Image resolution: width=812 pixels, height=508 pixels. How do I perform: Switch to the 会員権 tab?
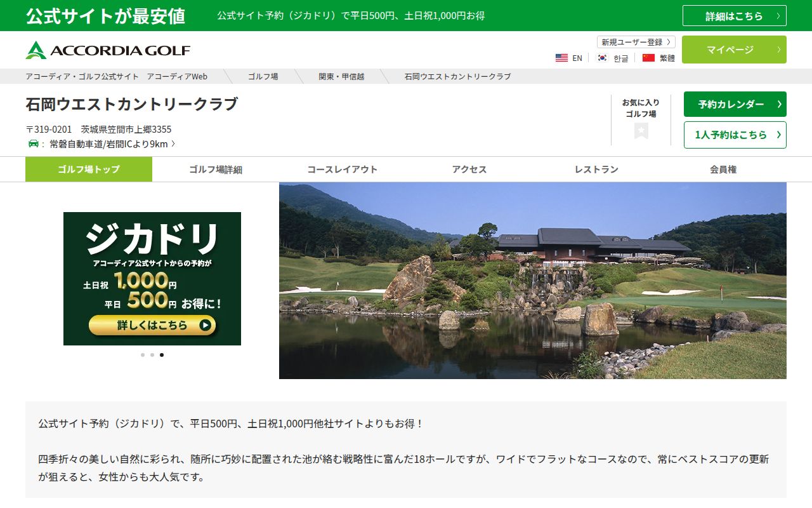(x=723, y=170)
